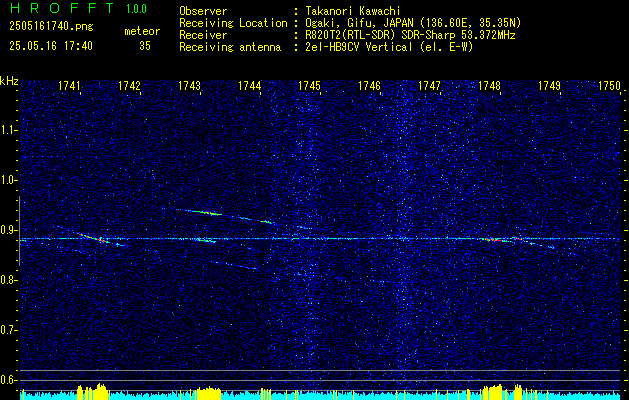This screenshot has height=400, width=629.
Task: Click the kHz axis unit label
Action: [x=9, y=81]
